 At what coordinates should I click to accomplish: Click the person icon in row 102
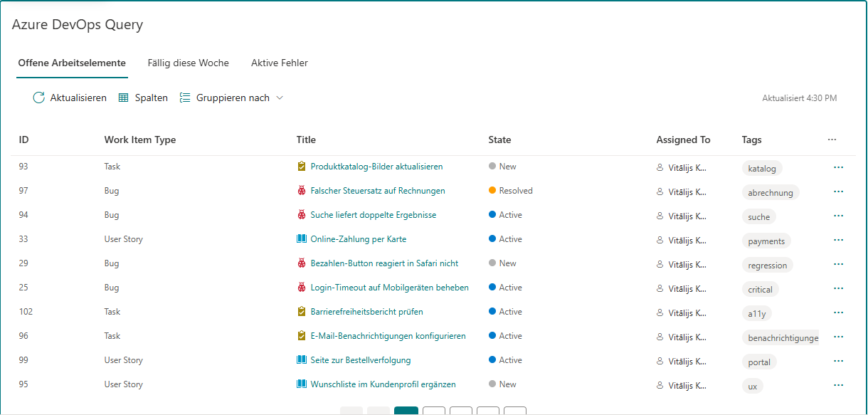(660, 313)
